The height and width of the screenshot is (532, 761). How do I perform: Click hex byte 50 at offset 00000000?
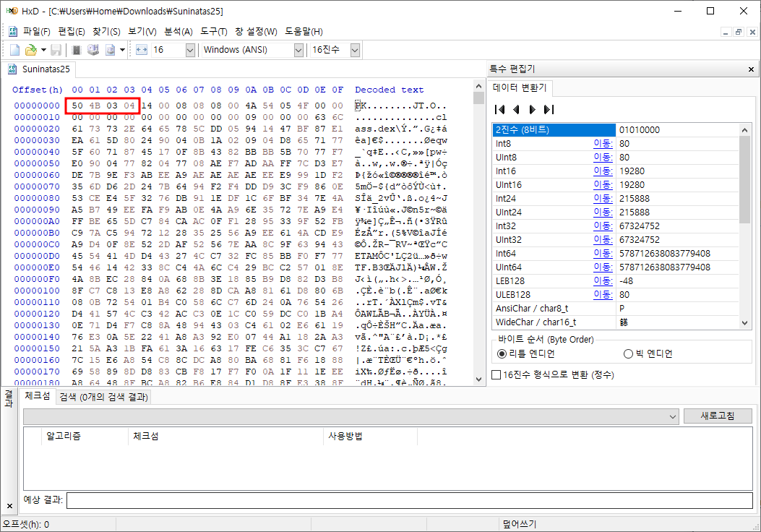pos(77,106)
